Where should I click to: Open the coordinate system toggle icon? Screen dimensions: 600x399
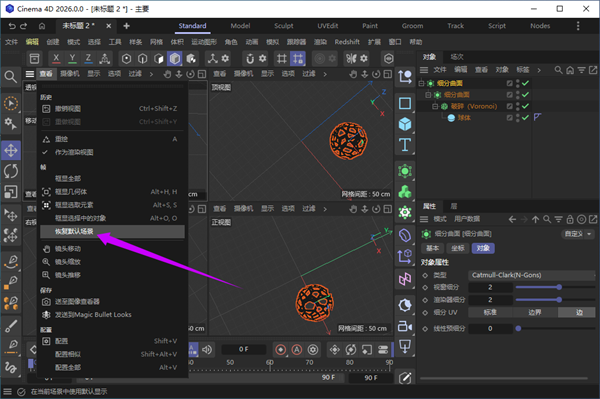[x=104, y=59]
